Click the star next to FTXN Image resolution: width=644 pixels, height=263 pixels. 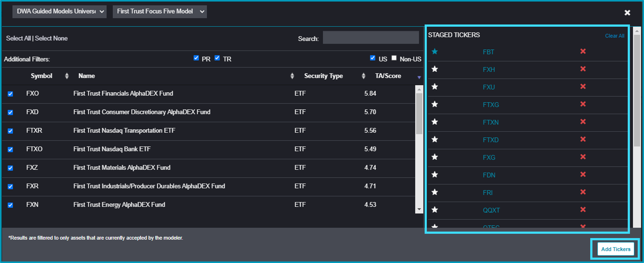coord(435,122)
